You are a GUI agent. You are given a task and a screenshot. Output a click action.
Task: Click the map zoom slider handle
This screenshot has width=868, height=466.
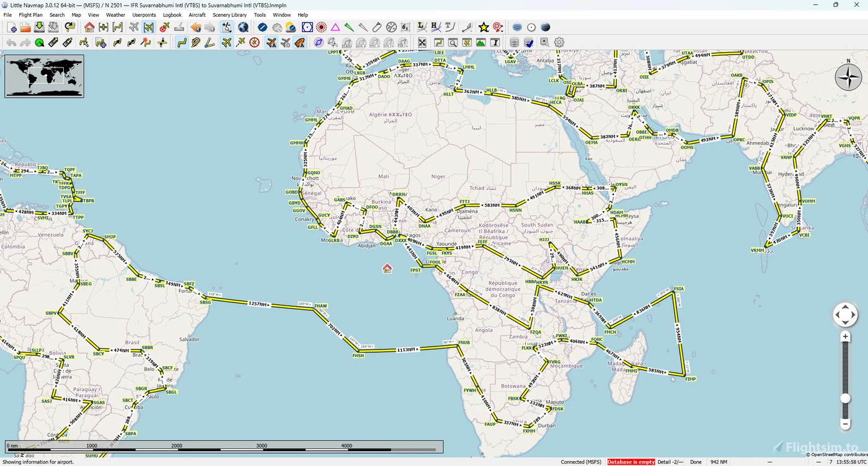pyautogui.click(x=845, y=398)
